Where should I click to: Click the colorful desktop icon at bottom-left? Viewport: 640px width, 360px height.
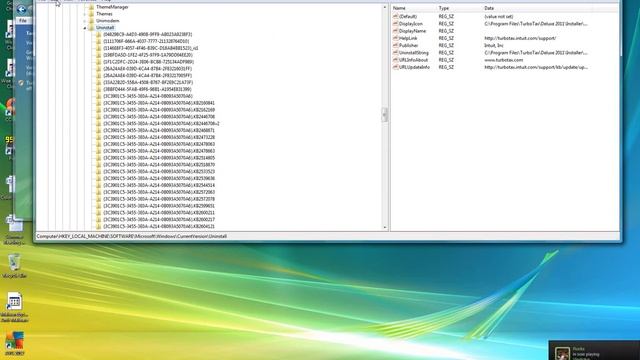pos(14,341)
